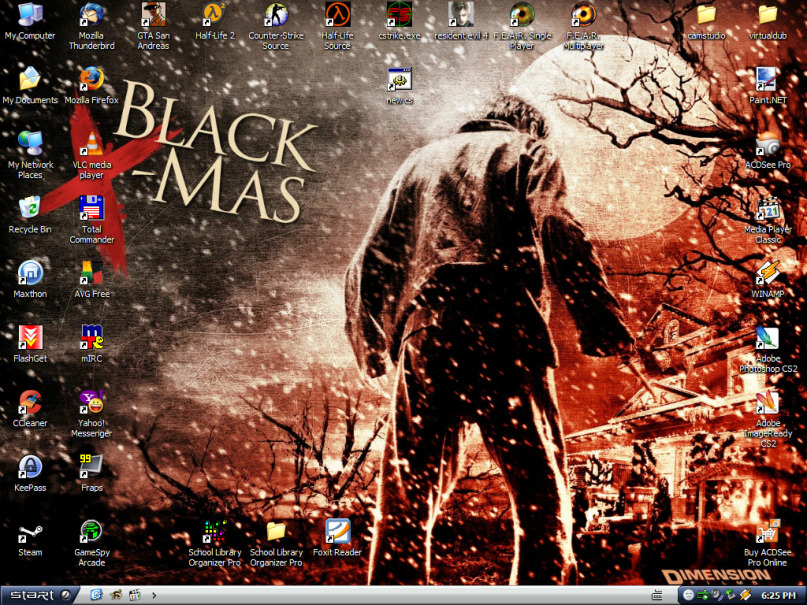Select AVG Free icon
807x605 pixels.
click(92, 280)
